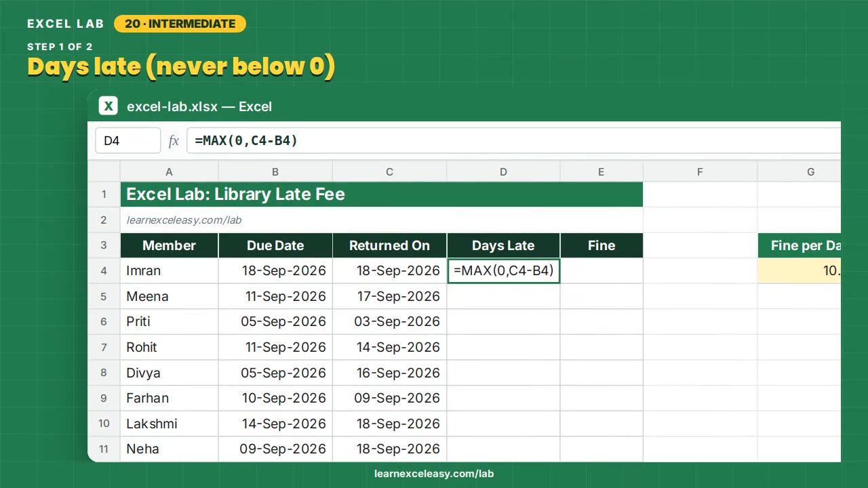This screenshot has height=488, width=868.
Task: Click the 'Neha' member cell
Action: [169, 449]
